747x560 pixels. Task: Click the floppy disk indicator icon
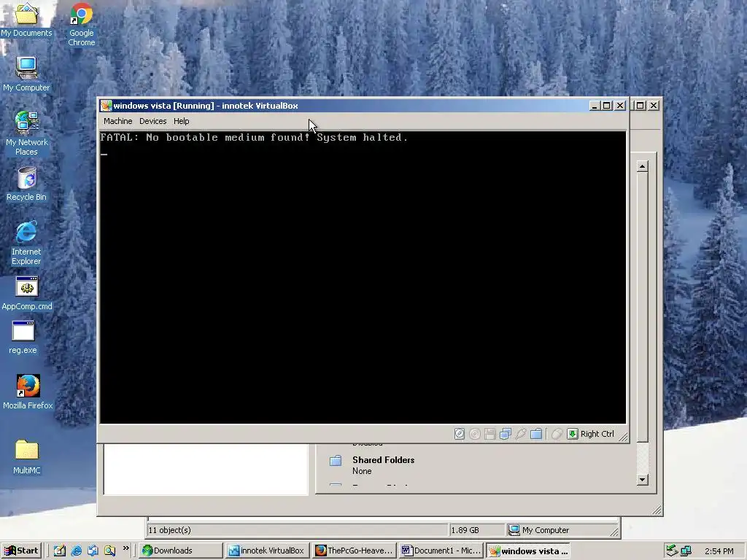489,434
